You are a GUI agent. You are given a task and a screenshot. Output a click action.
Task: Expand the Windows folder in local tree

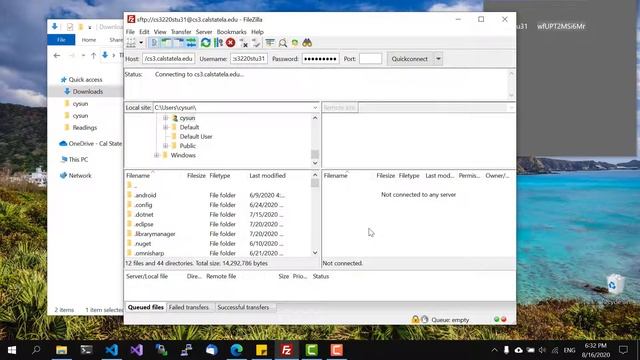(x=156, y=155)
